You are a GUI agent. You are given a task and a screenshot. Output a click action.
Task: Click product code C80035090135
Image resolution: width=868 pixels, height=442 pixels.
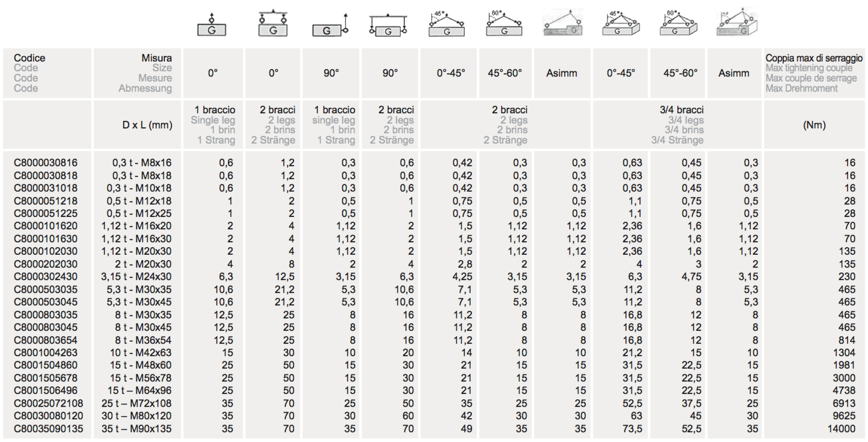(48, 429)
